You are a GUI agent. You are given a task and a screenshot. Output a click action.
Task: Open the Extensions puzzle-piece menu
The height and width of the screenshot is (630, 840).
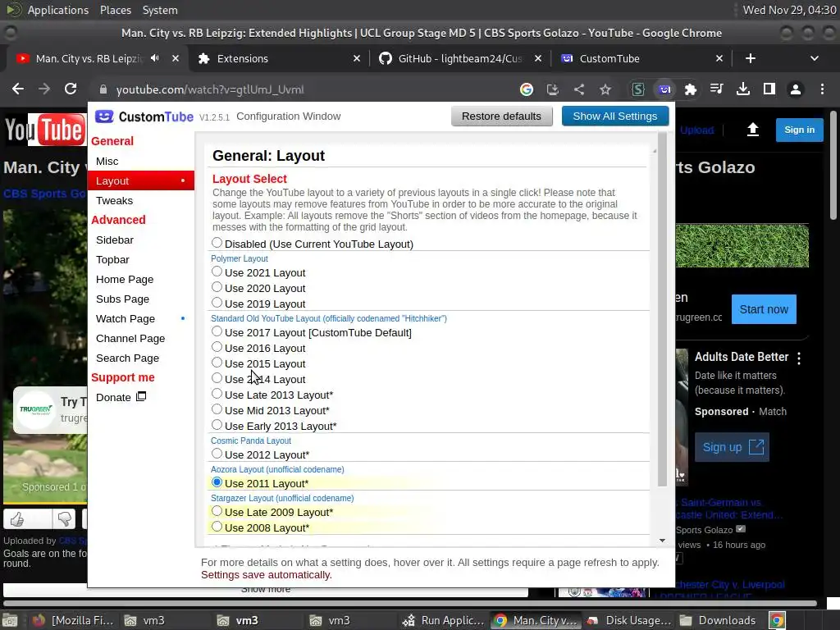[x=691, y=89]
